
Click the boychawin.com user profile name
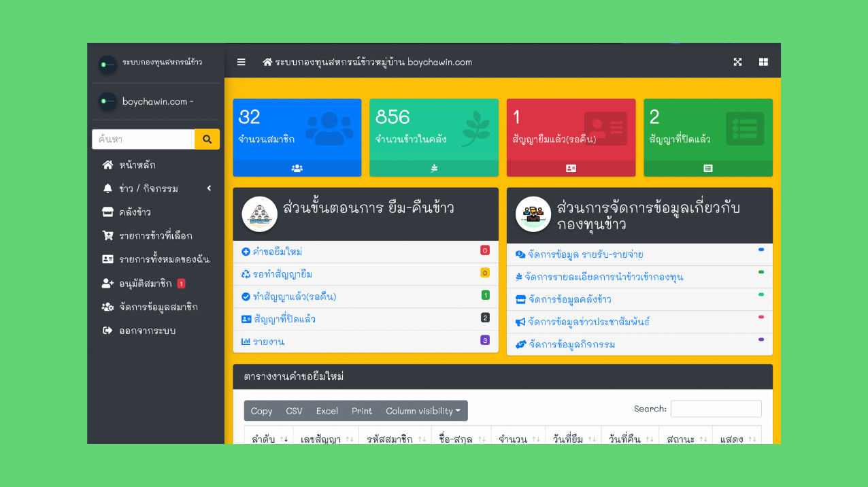pyautogui.click(x=158, y=101)
